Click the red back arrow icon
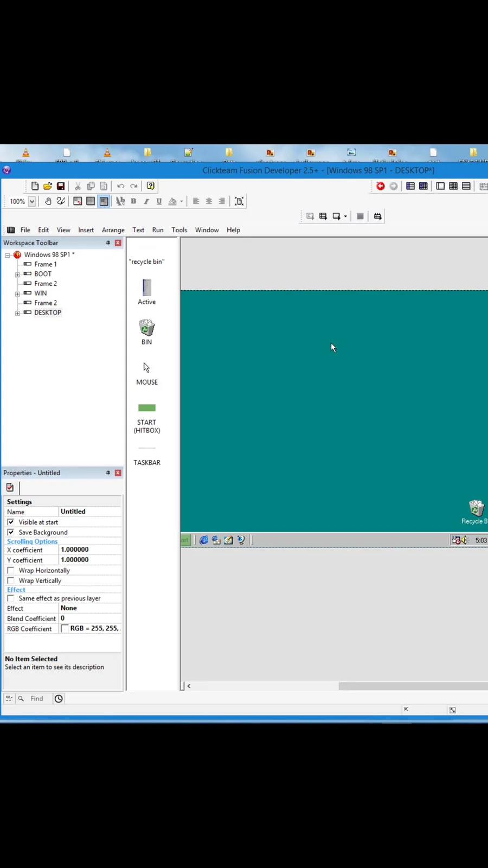This screenshot has height=868, width=488. 381,186
